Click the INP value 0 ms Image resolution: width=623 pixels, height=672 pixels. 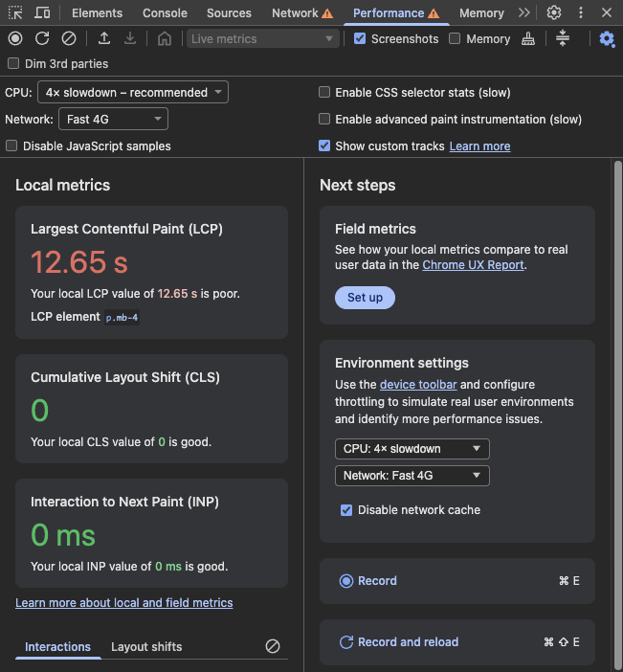[63, 535]
